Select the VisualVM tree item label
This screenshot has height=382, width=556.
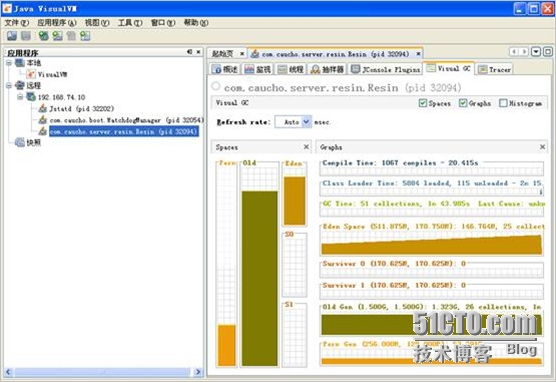tap(52, 74)
